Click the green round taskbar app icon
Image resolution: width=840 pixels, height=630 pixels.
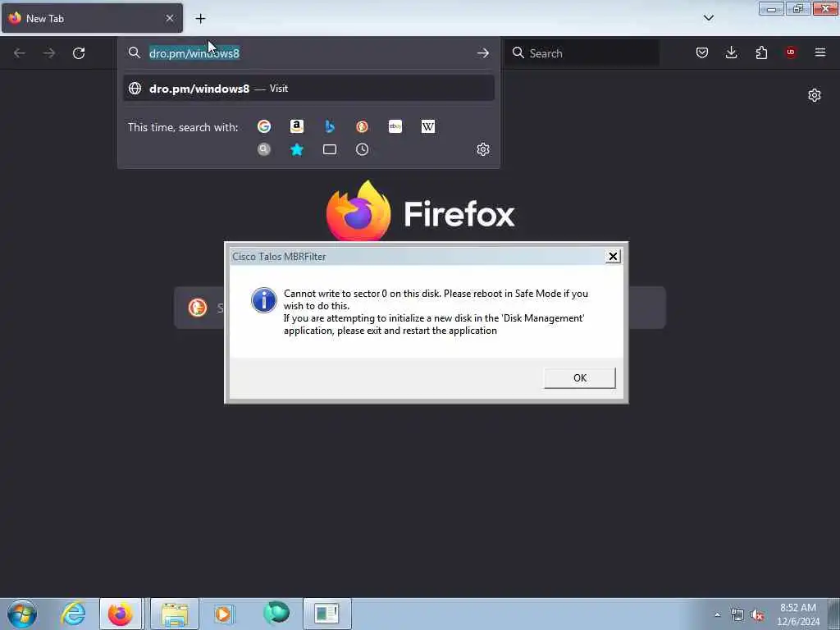(x=276, y=613)
